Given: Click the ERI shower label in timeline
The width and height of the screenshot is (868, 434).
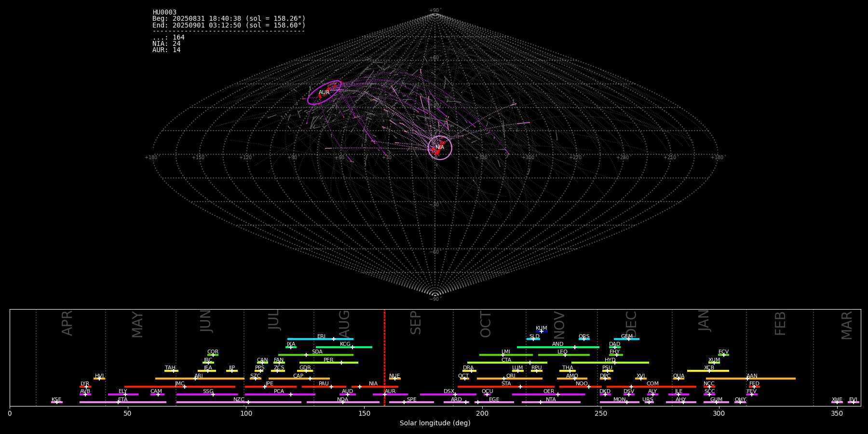Looking at the screenshot, I should pyautogui.click(x=322, y=337).
